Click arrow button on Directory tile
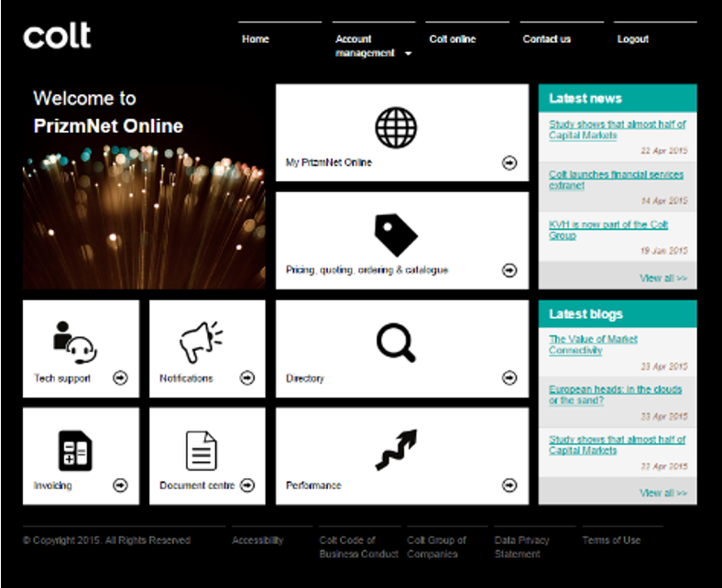722x588 pixels. (x=509, y=377)
